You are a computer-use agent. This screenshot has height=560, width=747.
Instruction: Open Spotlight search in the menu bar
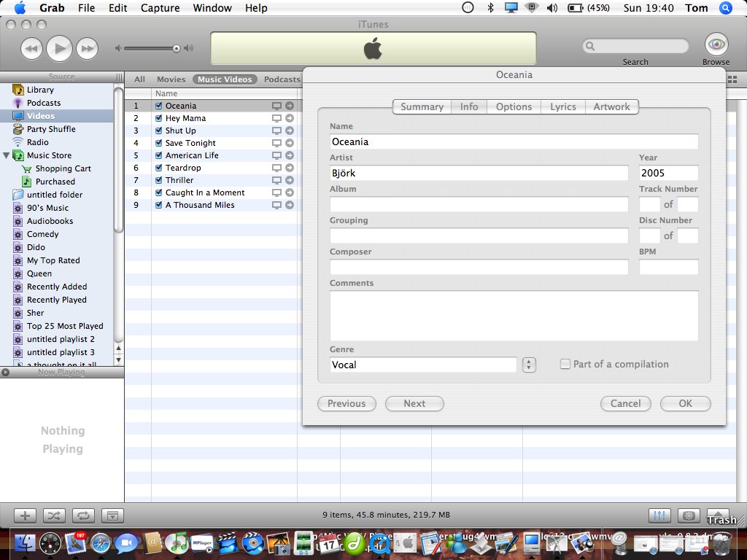click(726, 8)
